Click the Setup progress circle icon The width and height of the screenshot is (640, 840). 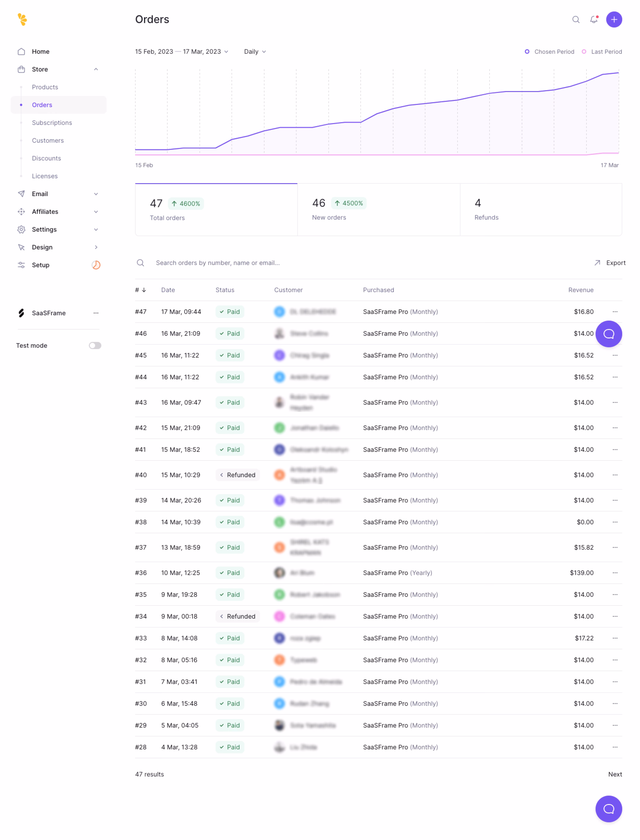[x=96, y=265]
